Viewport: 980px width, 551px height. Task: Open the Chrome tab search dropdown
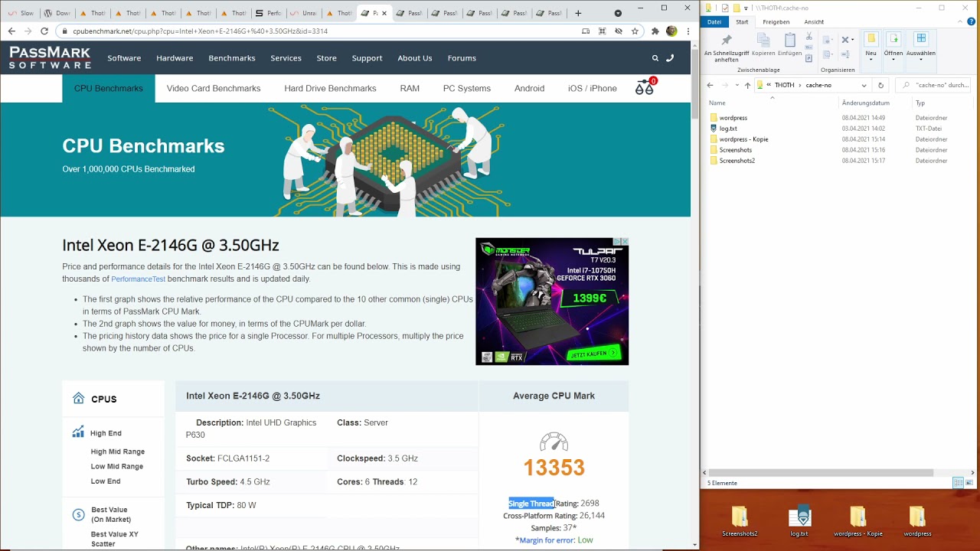tap(618, 13)
